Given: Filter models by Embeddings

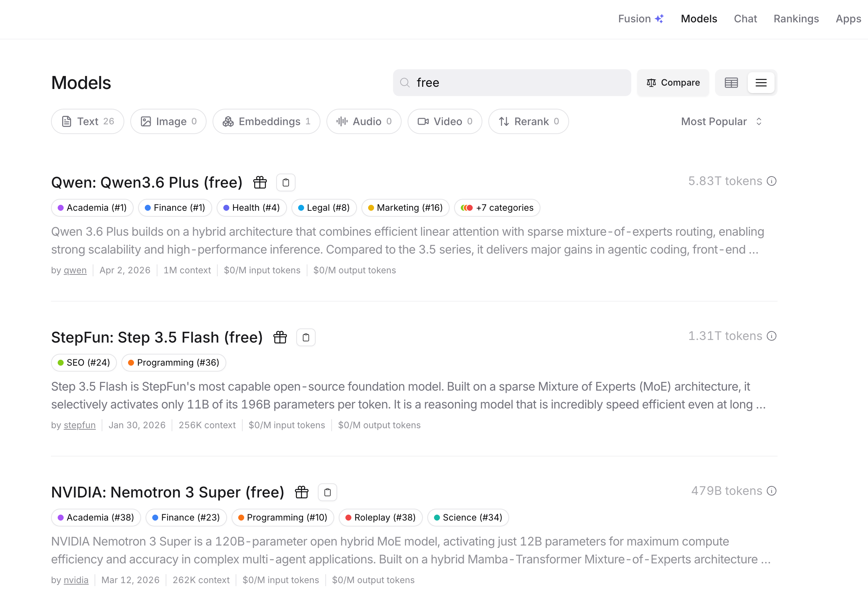Looking at the screenshot, I should coord(267,121).
